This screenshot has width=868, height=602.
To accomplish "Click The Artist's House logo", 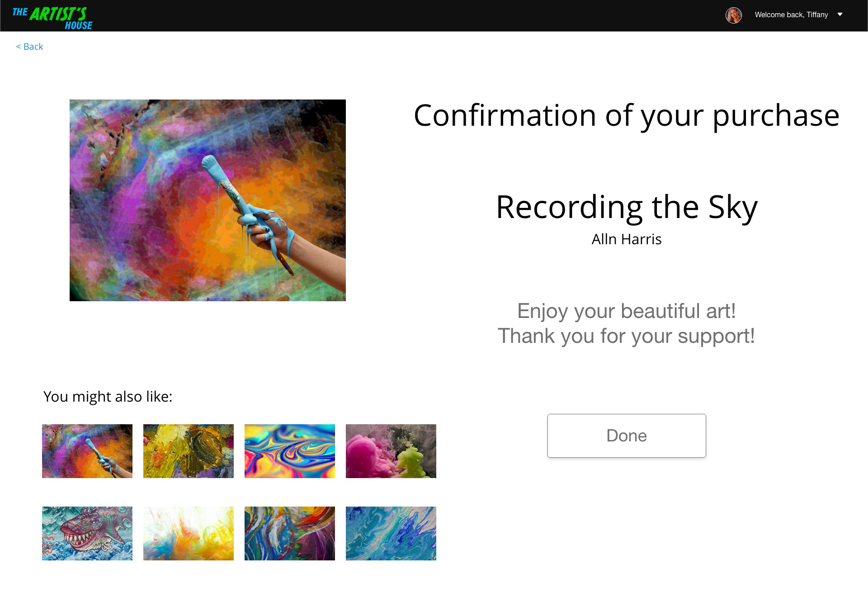I will 52,18.
